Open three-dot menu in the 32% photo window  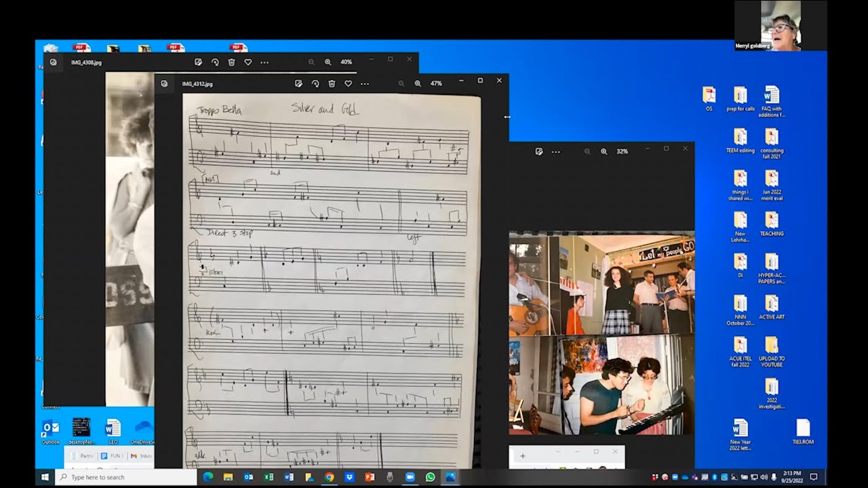(x=556, y=151)
